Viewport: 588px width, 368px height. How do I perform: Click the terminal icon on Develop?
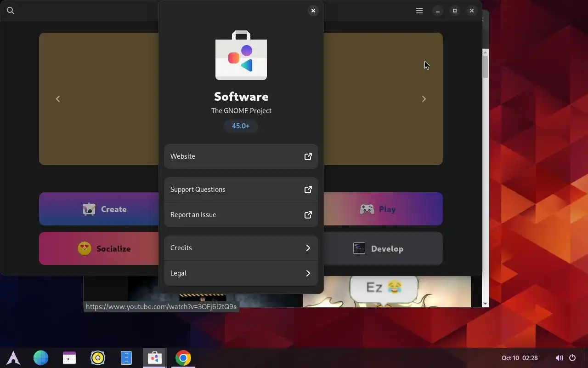(359, 248)
